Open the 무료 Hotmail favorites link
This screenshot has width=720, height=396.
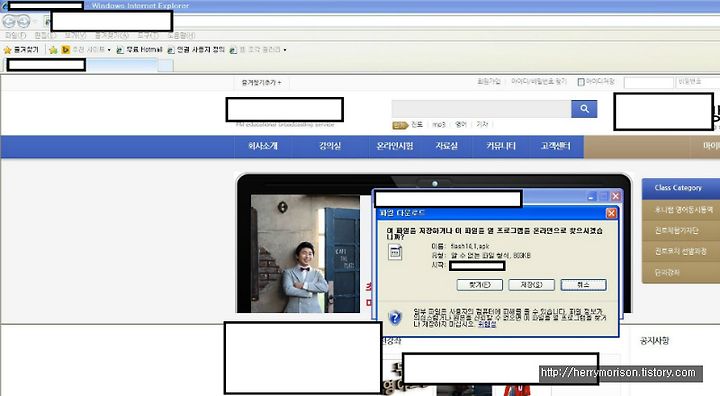[140, 50]
